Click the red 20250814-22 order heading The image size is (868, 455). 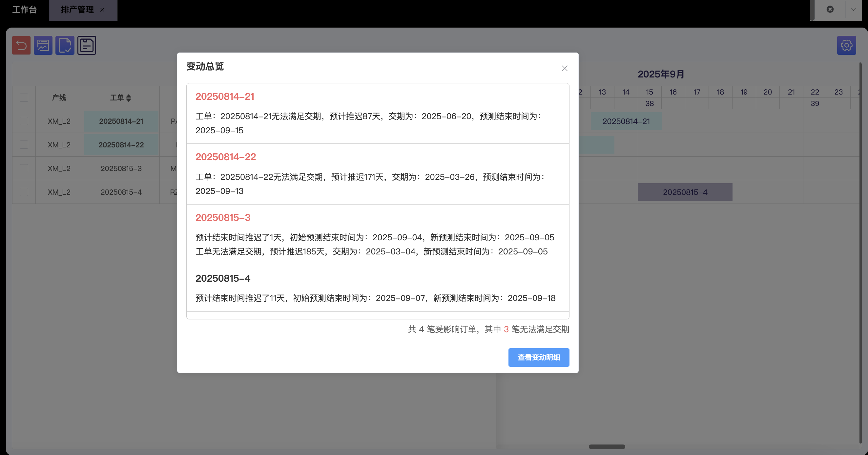[x=225, y=157]
